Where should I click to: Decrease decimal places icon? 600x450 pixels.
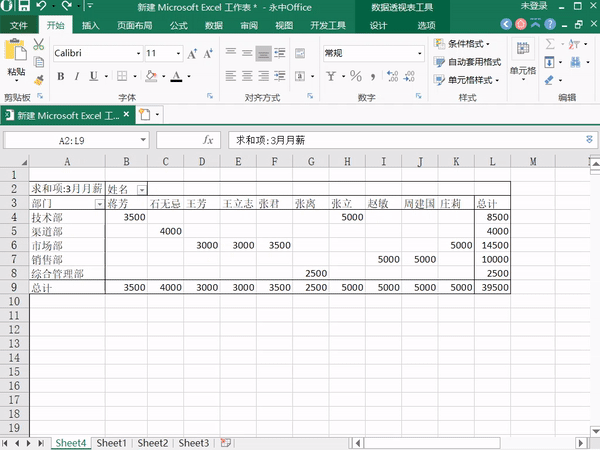[x=409, y=76]
